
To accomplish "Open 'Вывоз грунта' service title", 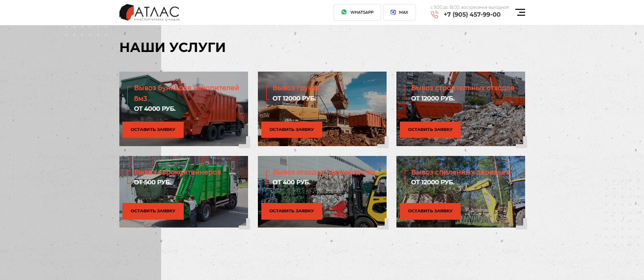I will [x=296, y=88].
